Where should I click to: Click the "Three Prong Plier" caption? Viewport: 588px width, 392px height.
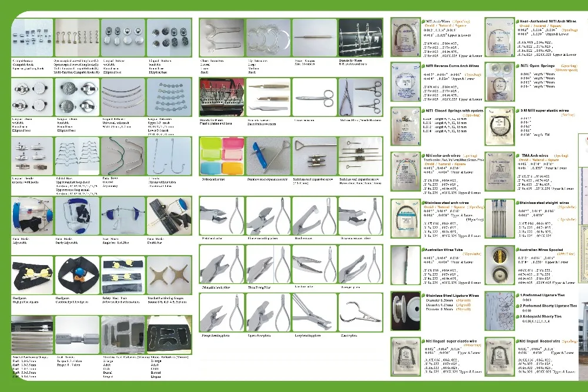coord(259,287)
